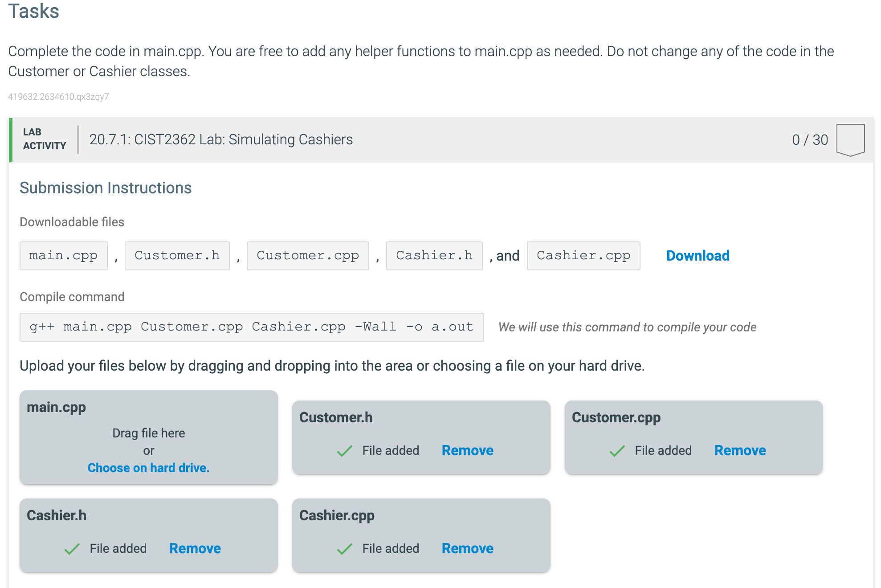Viewport: 881px width, 588px height.
Task: Click the main.cpp upload card title
Action: click(x=56, y=407)
